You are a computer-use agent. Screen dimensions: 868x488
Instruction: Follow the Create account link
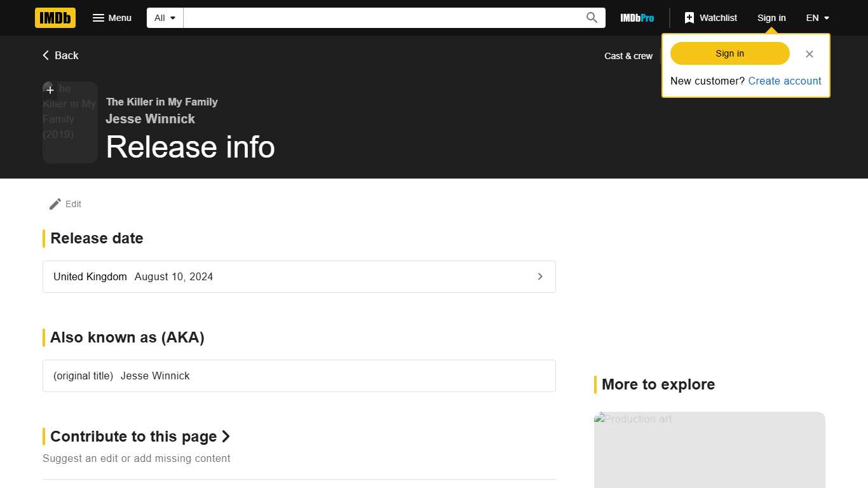(784, 81)
